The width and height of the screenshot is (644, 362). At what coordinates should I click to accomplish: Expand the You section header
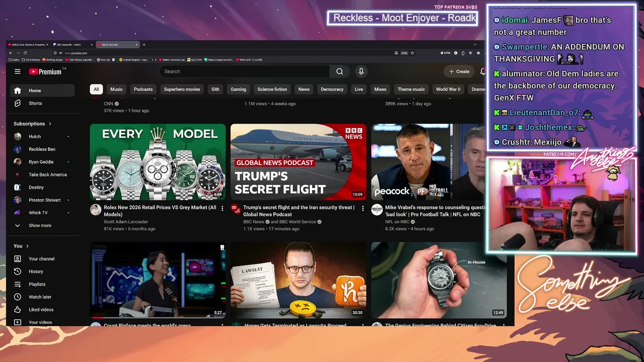tap(21, 246)
